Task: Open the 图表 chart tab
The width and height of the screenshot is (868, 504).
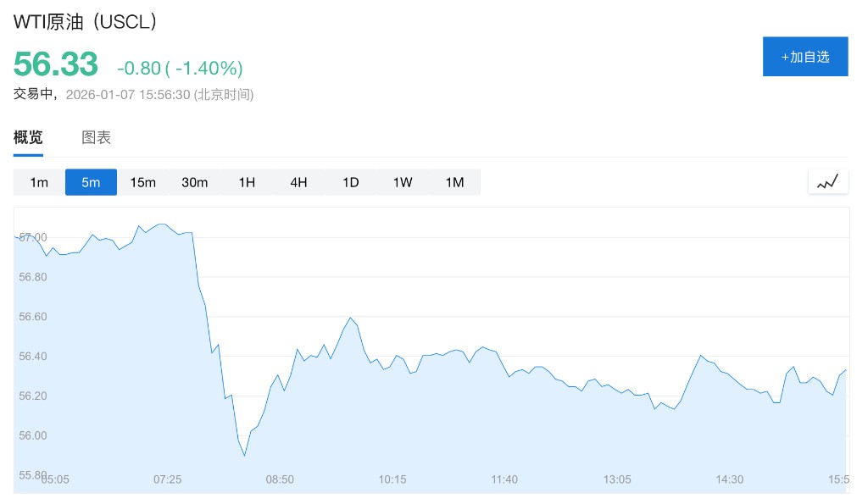Action: [x=96, y=137]
